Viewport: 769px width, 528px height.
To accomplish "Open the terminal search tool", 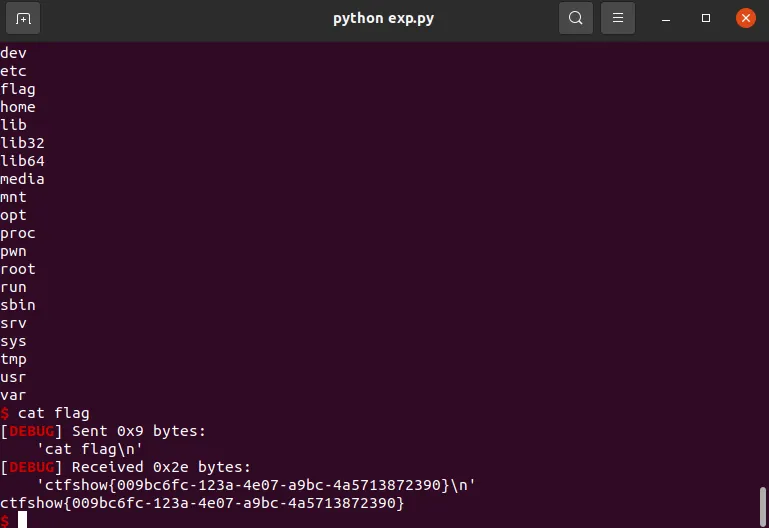I will point(576,19).
